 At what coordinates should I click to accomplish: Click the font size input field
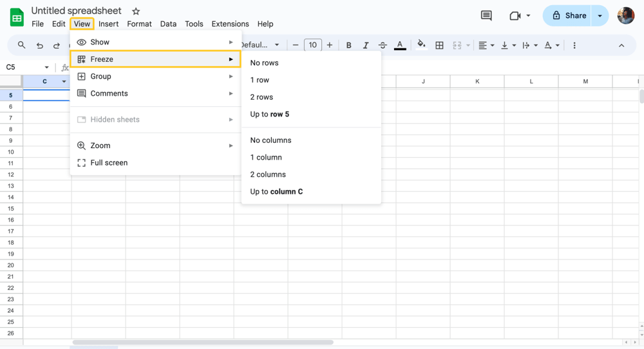(312, 45)
